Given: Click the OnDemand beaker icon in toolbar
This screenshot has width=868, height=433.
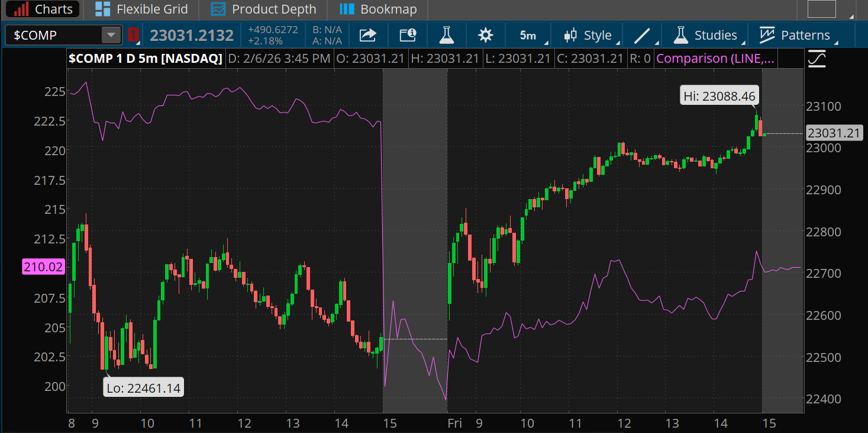Looking at the screenshot, I should (446, 35).
